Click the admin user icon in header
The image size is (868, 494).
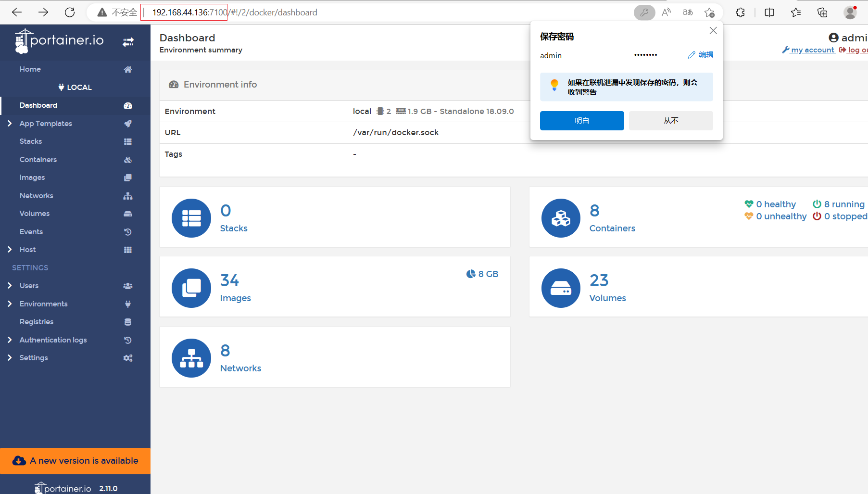pos(833,38)
